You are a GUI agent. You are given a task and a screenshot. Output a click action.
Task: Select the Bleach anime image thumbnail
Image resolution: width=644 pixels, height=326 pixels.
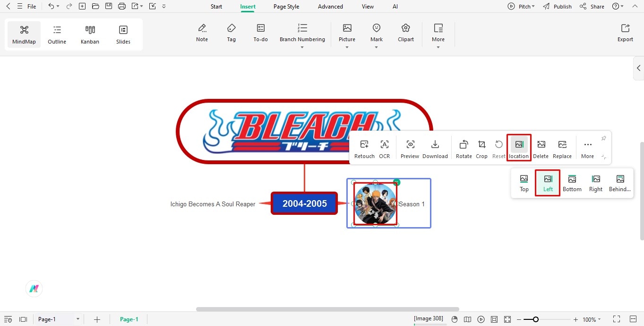pyautogui.click(x=375, y=204)
